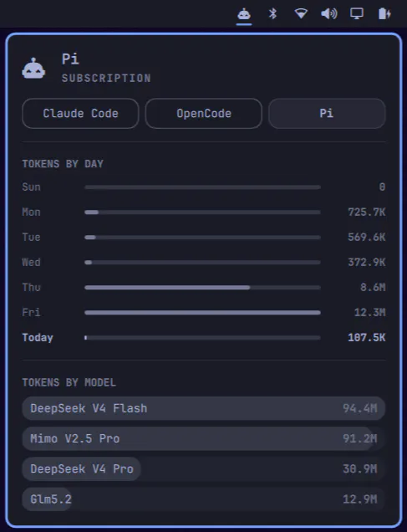The height and width of the screenshot is (532, 407).
Task: Click the robot icon in the top bar
Action: tap(244, 14)
